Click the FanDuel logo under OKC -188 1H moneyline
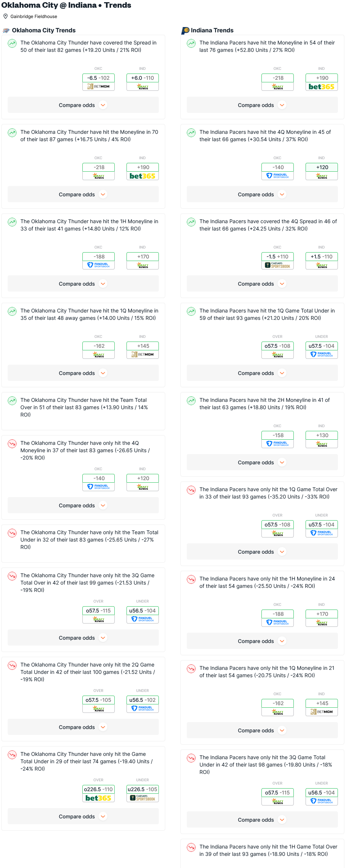The height and width of the screenshot is (868, 346). point(99,265)
